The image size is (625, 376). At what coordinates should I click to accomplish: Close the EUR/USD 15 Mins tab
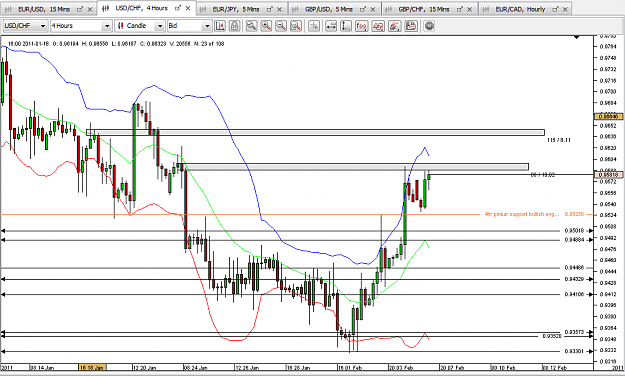pos(90,9)
